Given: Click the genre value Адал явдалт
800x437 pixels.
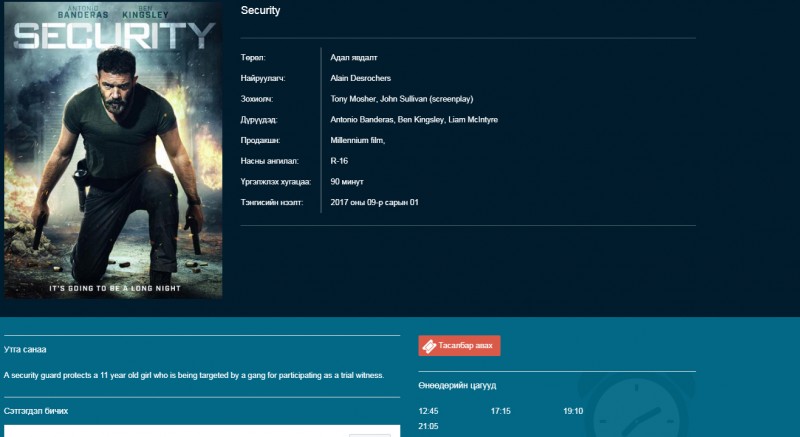Looking at the screenshot, I should point(354,58).
